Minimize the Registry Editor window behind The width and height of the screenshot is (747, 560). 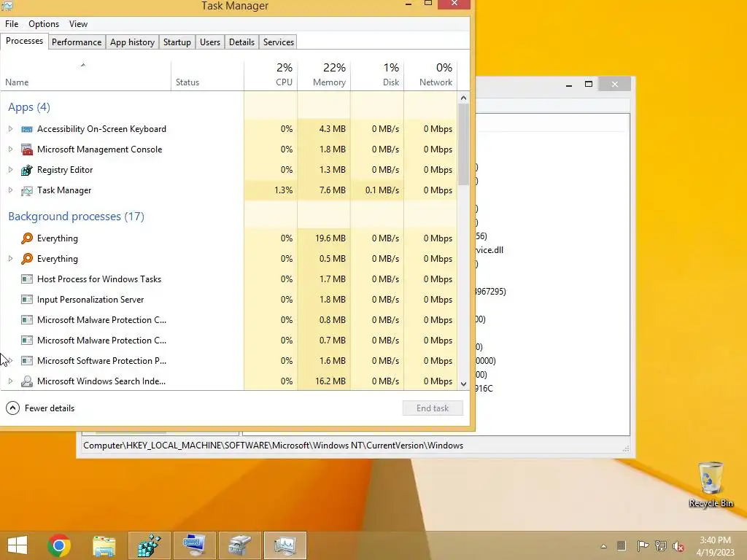[x=569, y=85]
